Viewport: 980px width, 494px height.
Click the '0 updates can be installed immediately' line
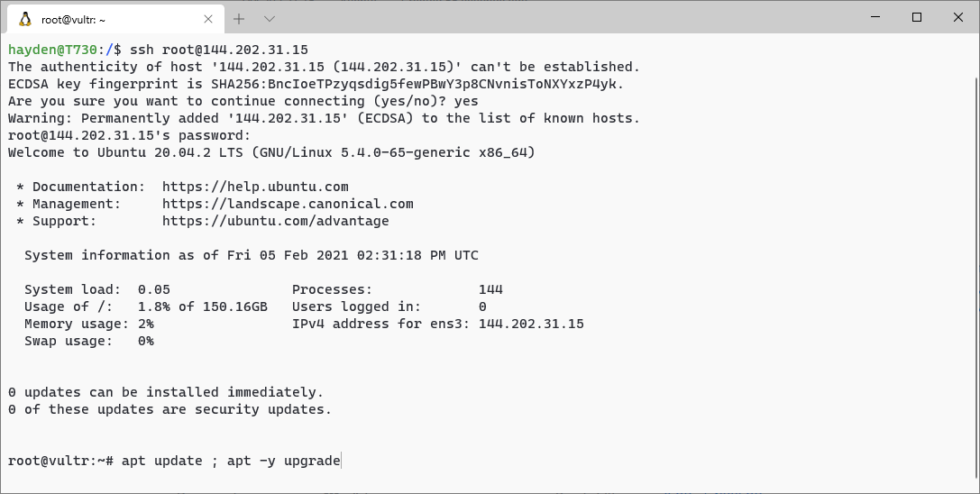pos(166,393)
